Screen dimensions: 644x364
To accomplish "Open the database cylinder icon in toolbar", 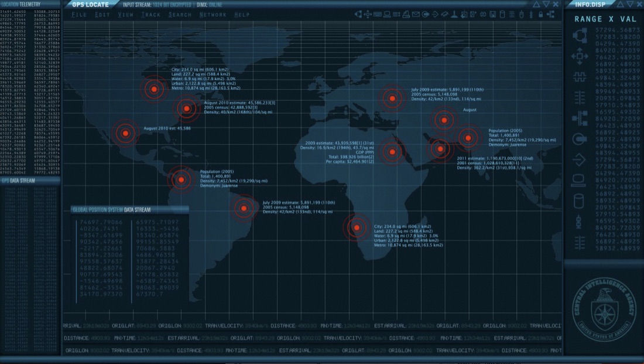I will coord(502,15).
